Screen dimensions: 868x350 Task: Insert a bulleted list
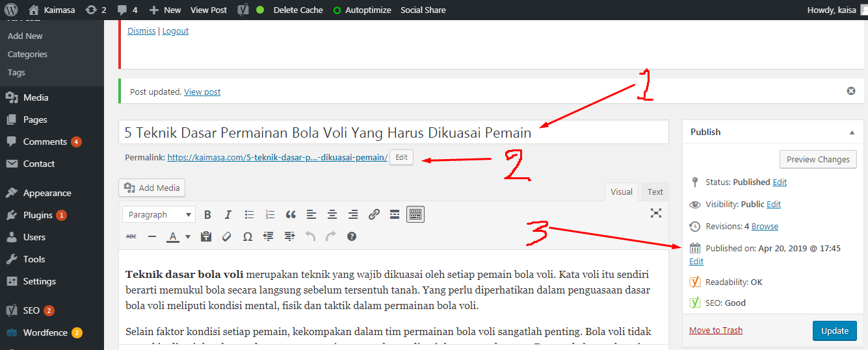pyautogui.click(x=249, y=214)
